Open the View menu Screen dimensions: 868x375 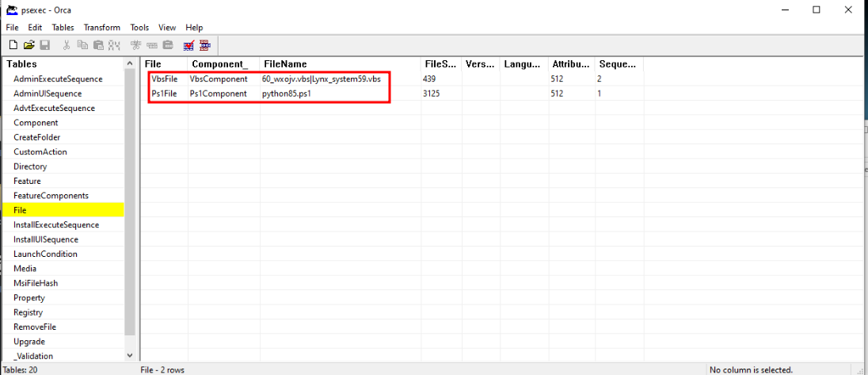click(167, 27)
